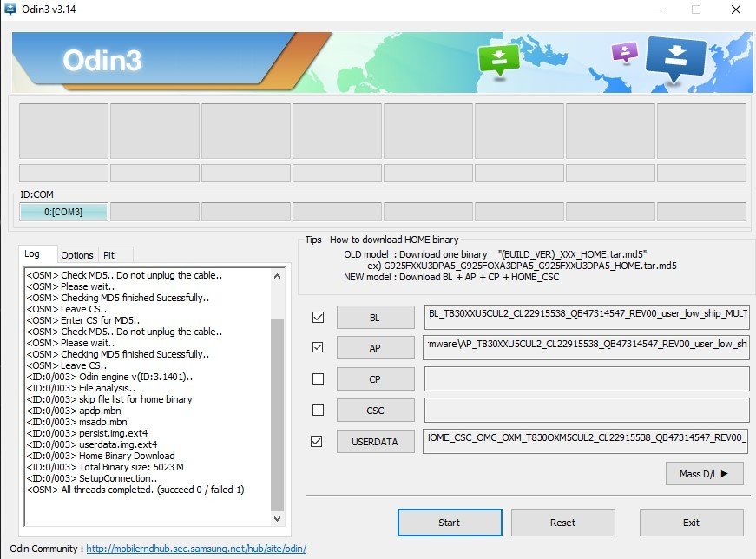Click the CSC file browse button

point(375,411)
